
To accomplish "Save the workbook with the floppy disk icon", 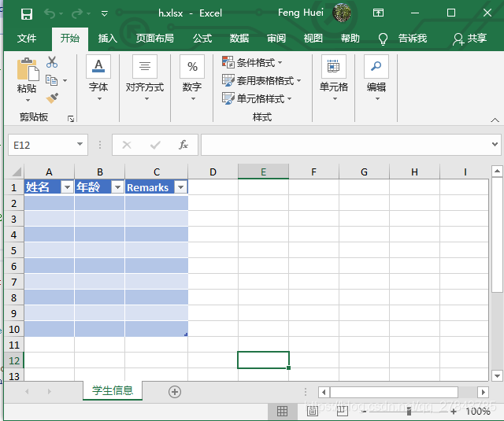I will pos(26,14).
